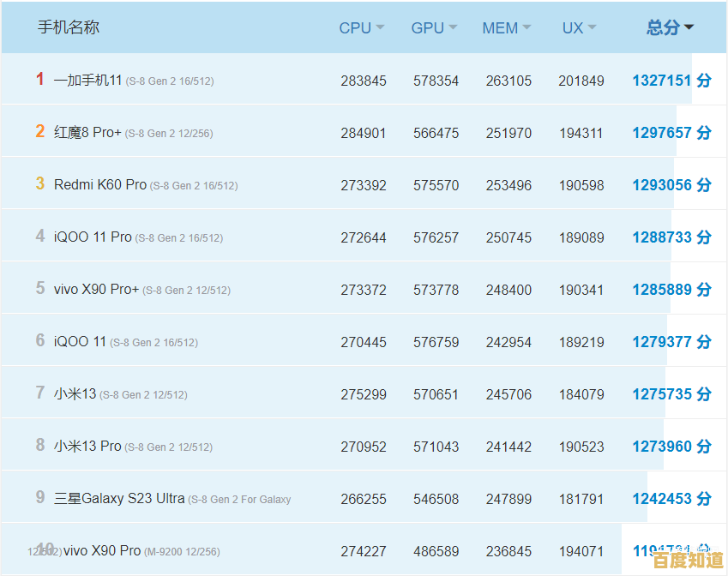
Task: Open 三星Galaxy S23 Ultra details
Action: (119, 498)
